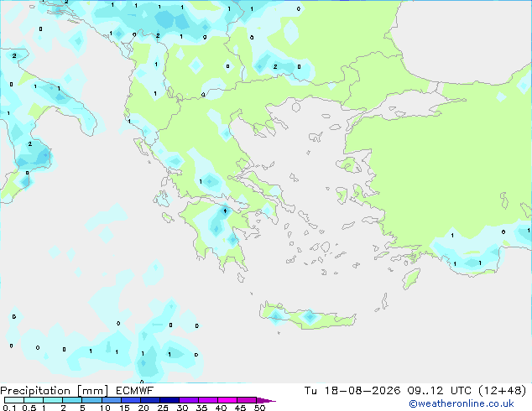Screen dimensions: 532x411
Task: Click the legend scale label '50'
Action: pyautogui.click(x=259, y=408)
